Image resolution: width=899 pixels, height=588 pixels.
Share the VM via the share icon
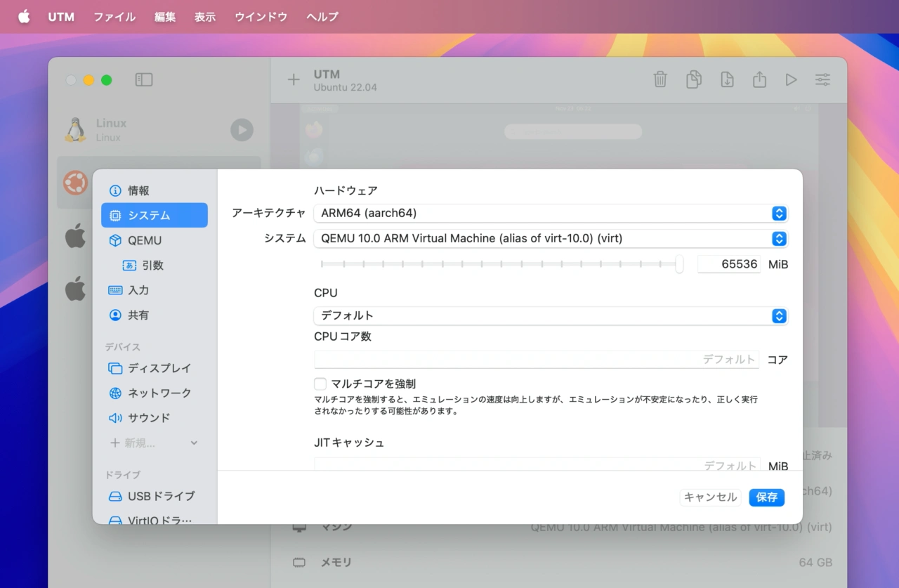(759, 79)
